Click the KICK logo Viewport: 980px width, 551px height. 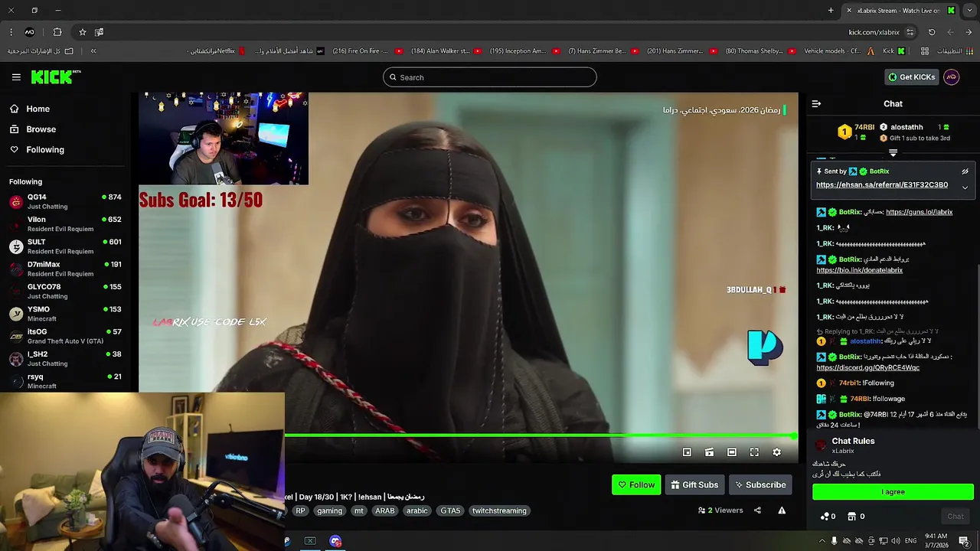55,77
